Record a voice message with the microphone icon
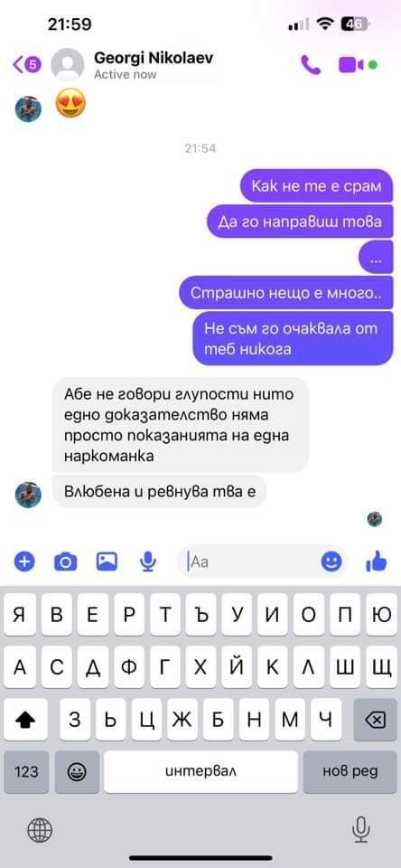Image resolution: width=401 pixels, height=868 pixels. click(x=148, y=561)
